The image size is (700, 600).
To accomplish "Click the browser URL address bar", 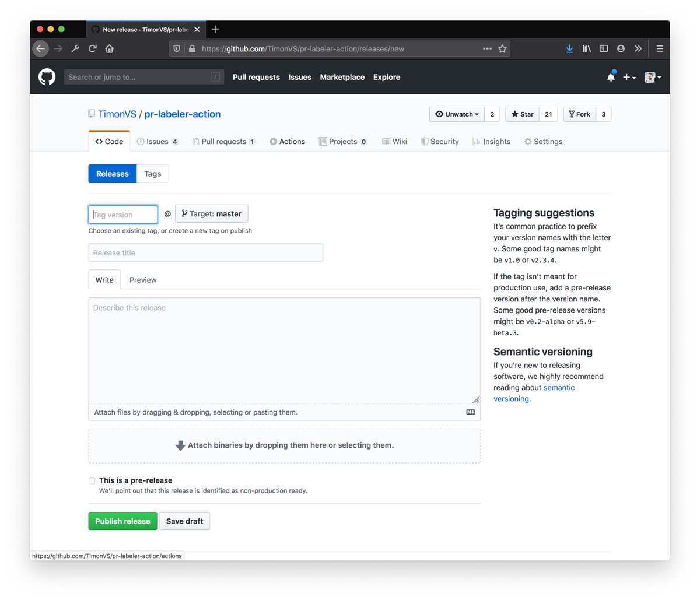I will [338, 49].
